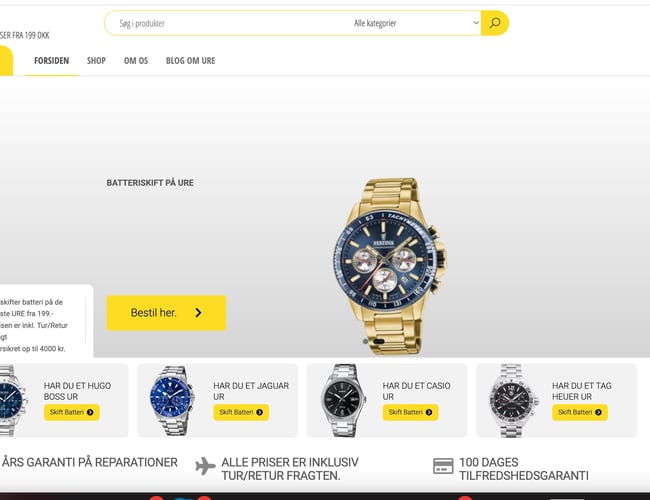The image size is (650, 500).
Task: Click Skift Batteri arrow icon under Tag Heuer
Action: (598, 412)
